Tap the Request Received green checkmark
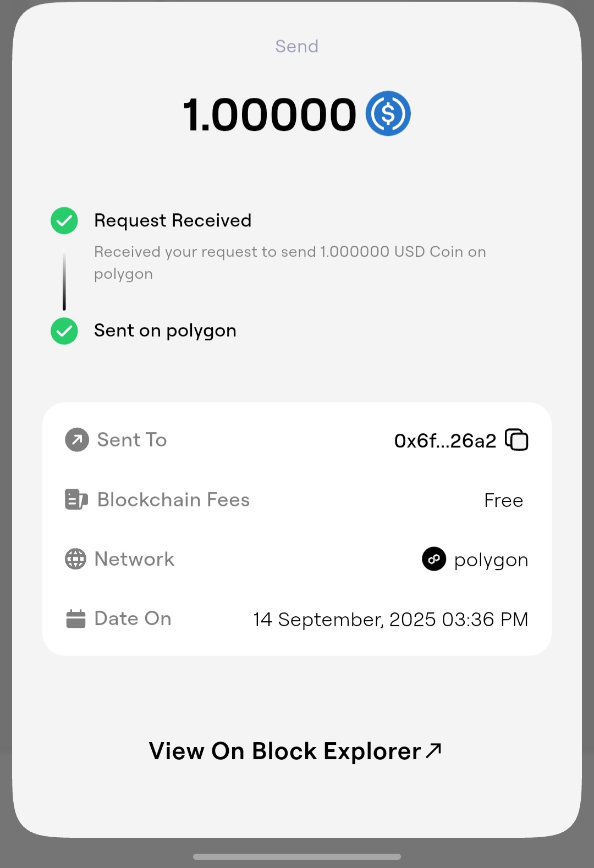This screenshot has width=594, height=868. [x=64, y=220]
